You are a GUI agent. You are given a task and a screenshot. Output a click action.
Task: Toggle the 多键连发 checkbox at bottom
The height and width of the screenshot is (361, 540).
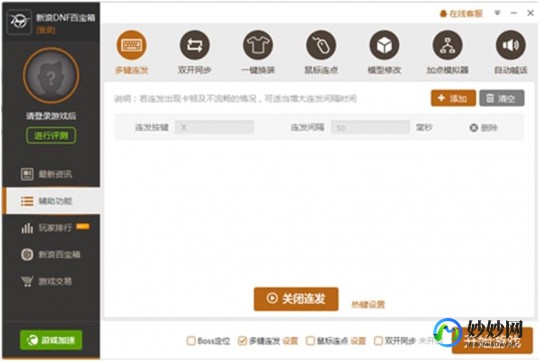(242, 341)
